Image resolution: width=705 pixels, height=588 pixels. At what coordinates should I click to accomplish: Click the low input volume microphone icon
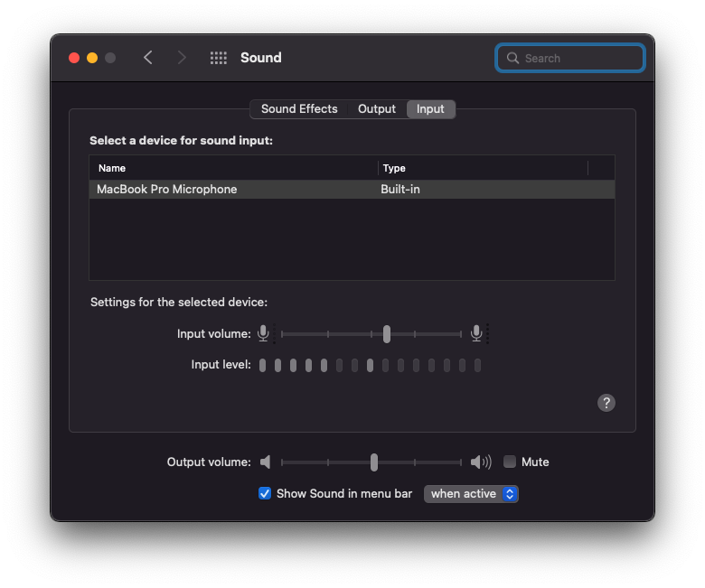point(263,333)
